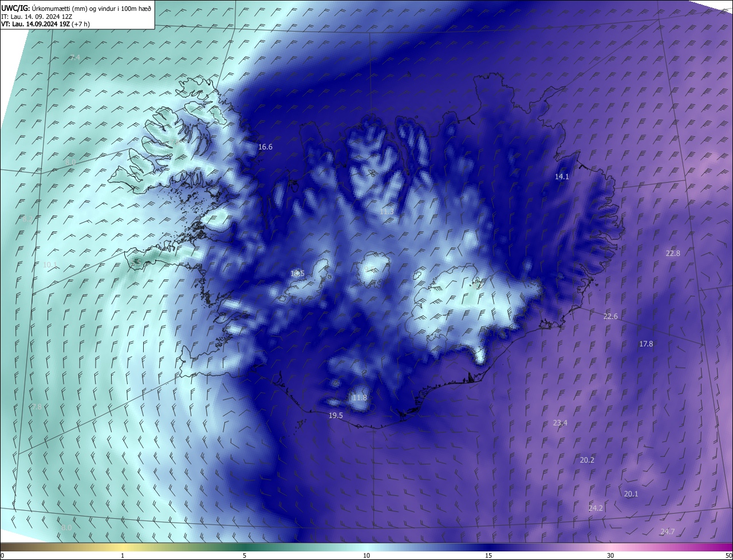The height and width of the screenshot is (560, 733).
Task: Click the 17.8 value label
Action: pos(646,344)
